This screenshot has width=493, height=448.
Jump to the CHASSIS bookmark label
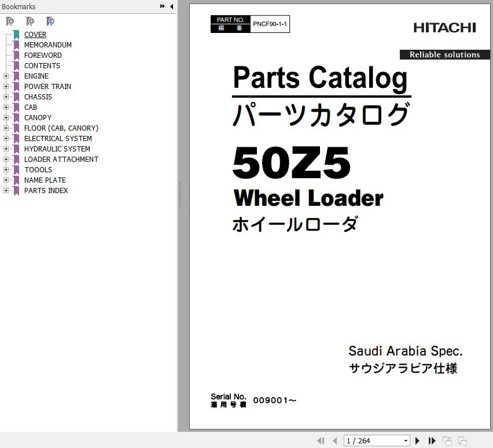[x=38, y=97]
